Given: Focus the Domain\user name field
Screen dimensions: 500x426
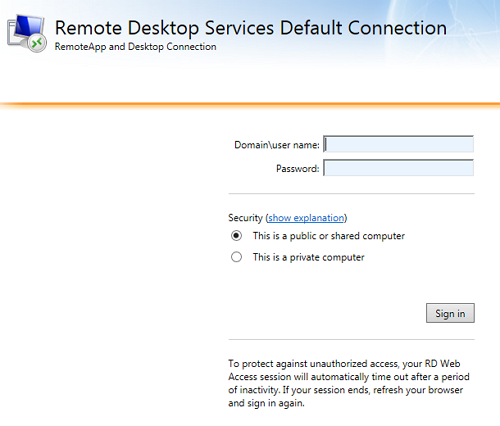Looking at the screenshot, I should coord(399,144).
